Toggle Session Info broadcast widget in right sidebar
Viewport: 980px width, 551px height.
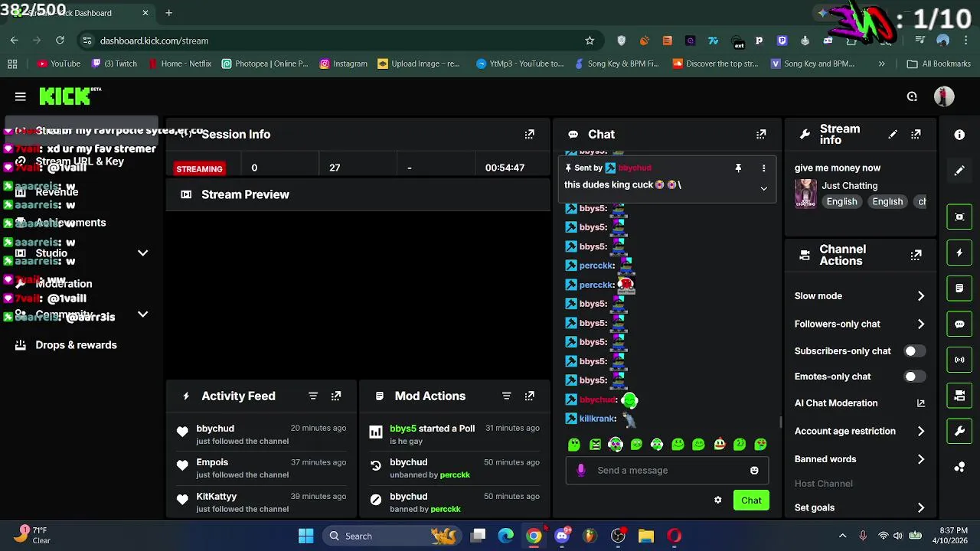959,360
